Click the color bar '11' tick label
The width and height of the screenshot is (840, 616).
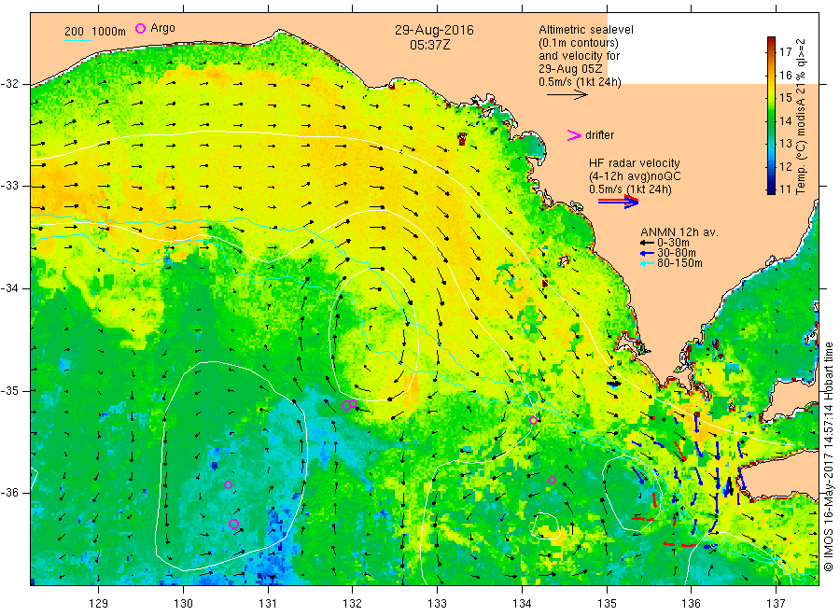tap(785, 189)
